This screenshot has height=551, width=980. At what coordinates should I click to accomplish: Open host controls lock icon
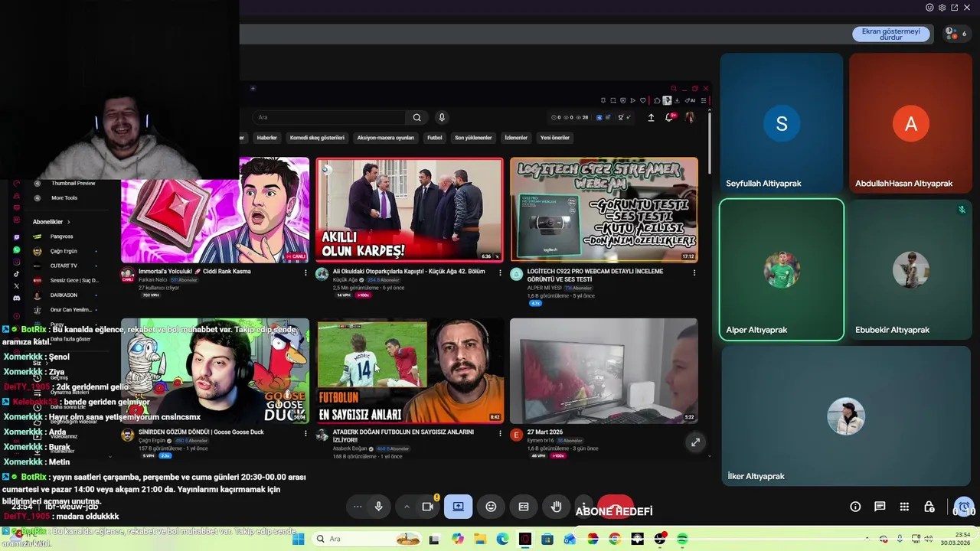tap(929, 507)
